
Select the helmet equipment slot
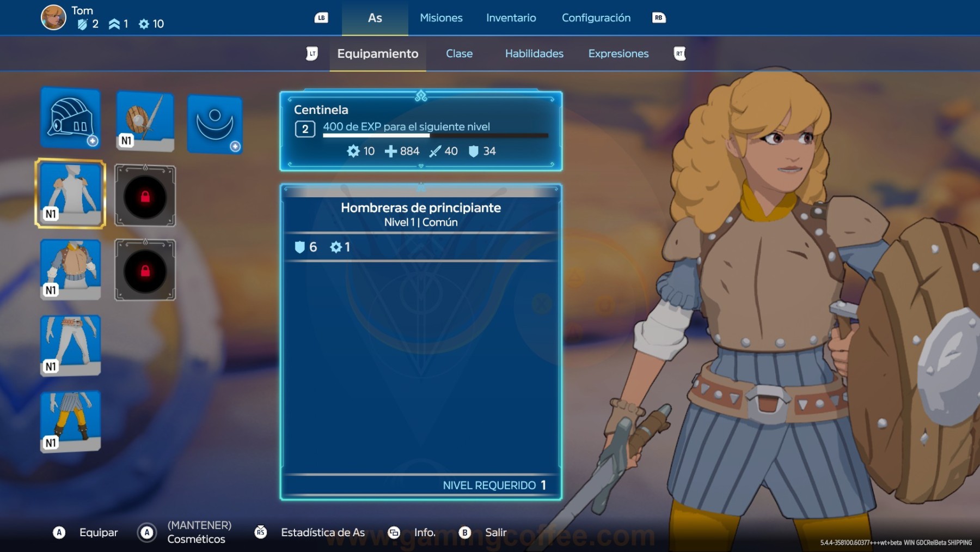[x=70, y=118]
